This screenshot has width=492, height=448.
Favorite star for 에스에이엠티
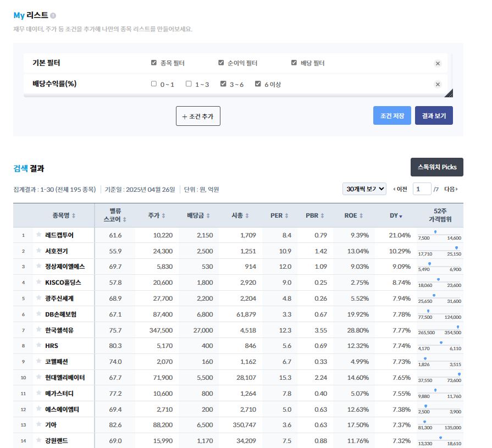(x=38, y=409)
